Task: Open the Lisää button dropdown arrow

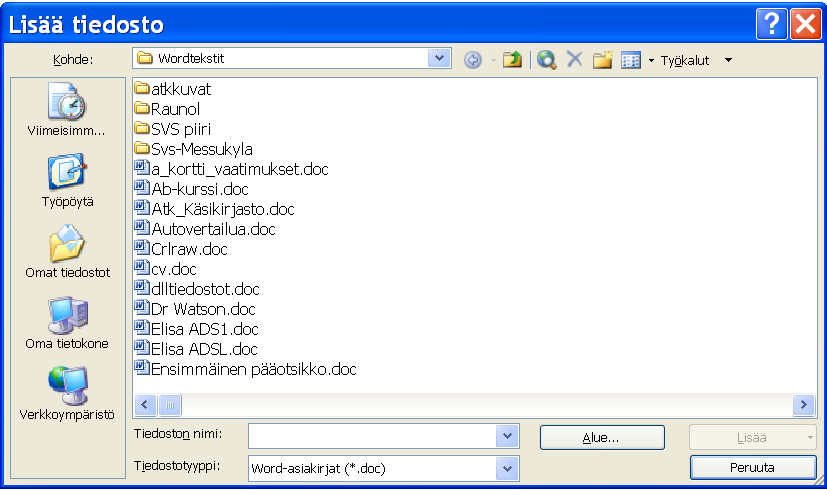Action: tap(810, 437)
